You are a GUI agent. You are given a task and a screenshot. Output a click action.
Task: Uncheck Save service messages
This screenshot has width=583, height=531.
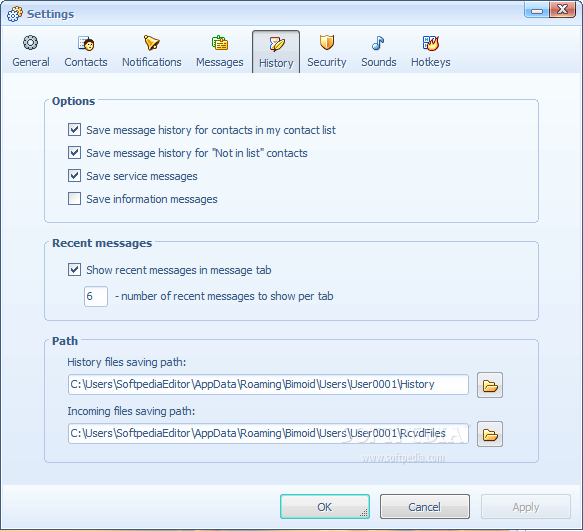coord(74,176)
